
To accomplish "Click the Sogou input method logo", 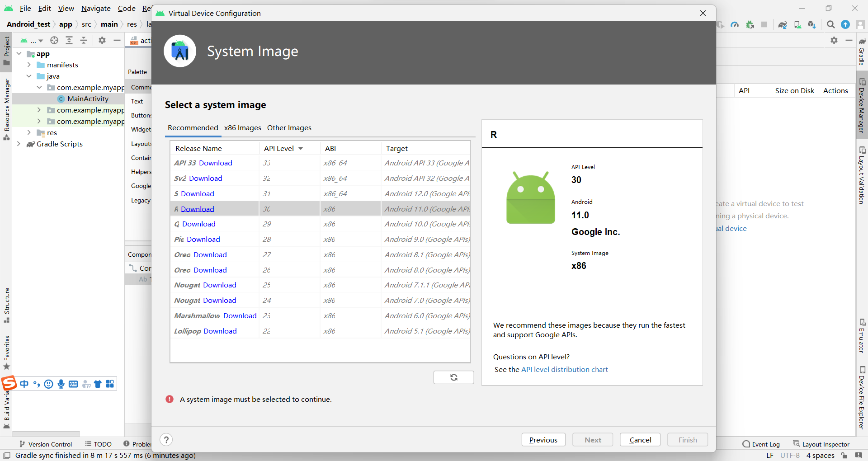I will [9, 383].
